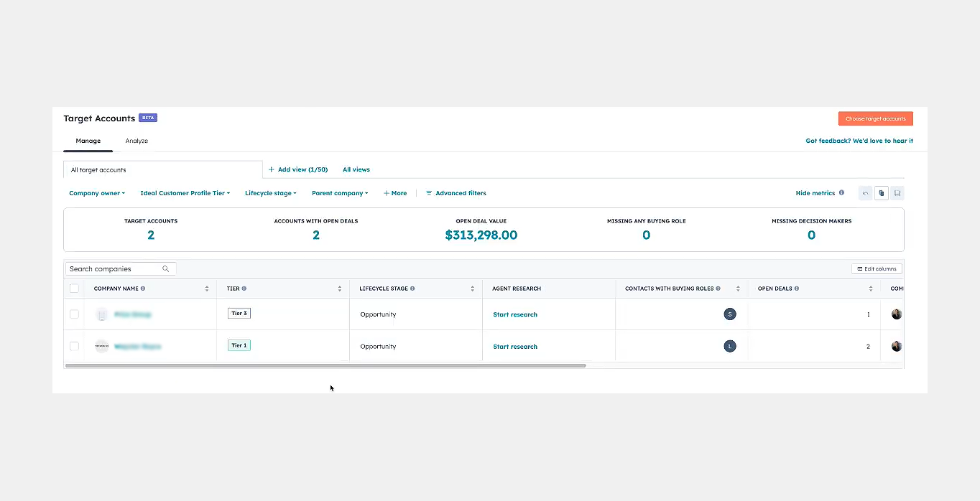Click the search magnifying glass in Search companies
The width and height of the screenshot is (980, 501).
pos(166,268)
